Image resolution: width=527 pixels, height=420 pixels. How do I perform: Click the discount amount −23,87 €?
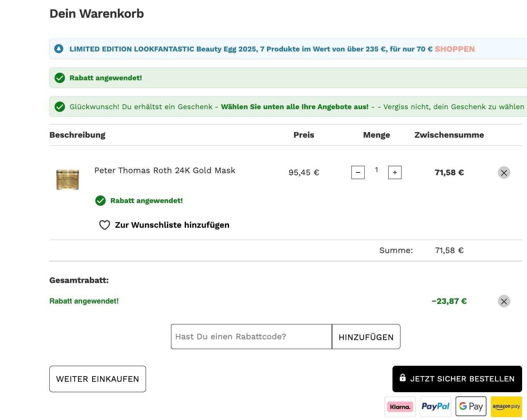[x=449, y=301]
